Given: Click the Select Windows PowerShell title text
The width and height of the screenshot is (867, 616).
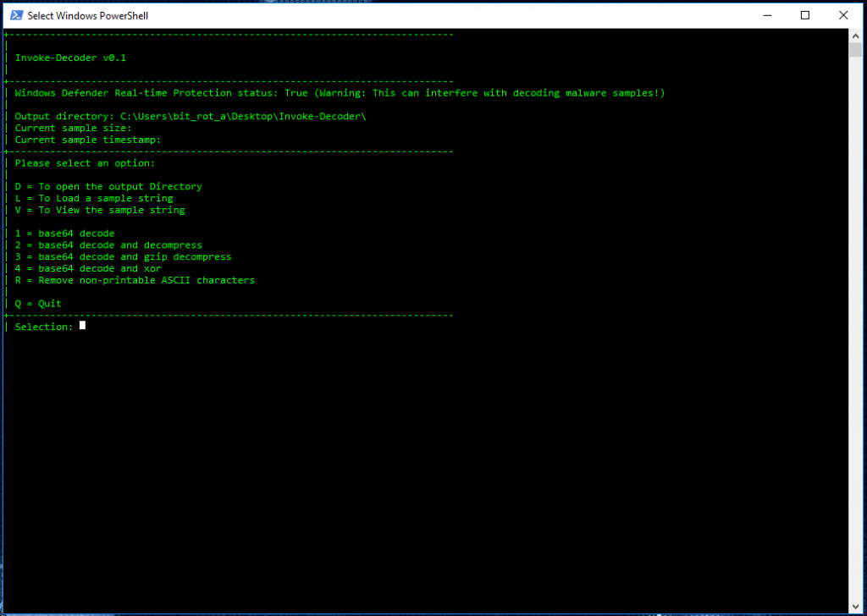Looking at the screenshot, I should tap(89, 14).
